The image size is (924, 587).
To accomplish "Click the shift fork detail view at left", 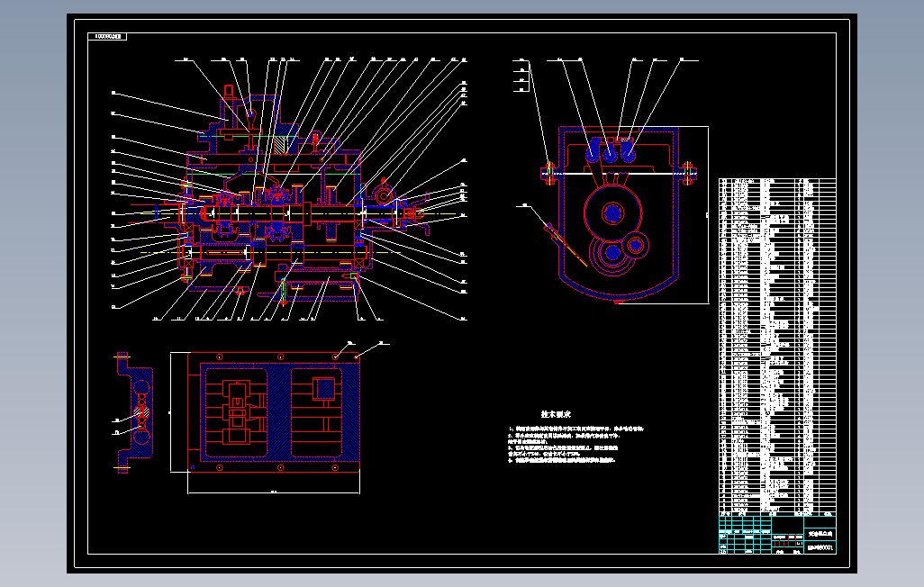I will [134, 412].
